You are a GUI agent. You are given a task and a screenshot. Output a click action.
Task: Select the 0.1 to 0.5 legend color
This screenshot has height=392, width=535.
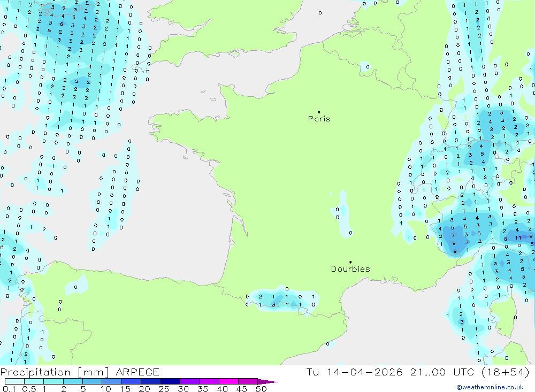click(x=14, y=381)
